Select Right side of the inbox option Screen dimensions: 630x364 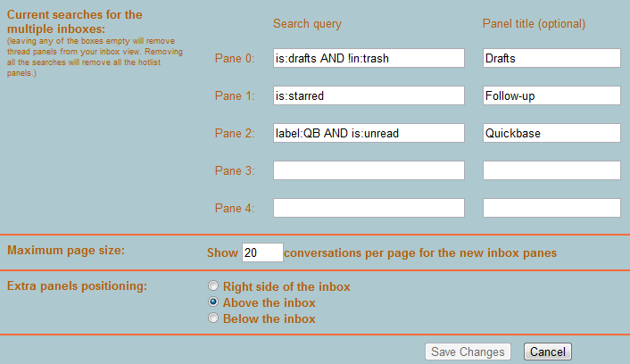[212, 286]
